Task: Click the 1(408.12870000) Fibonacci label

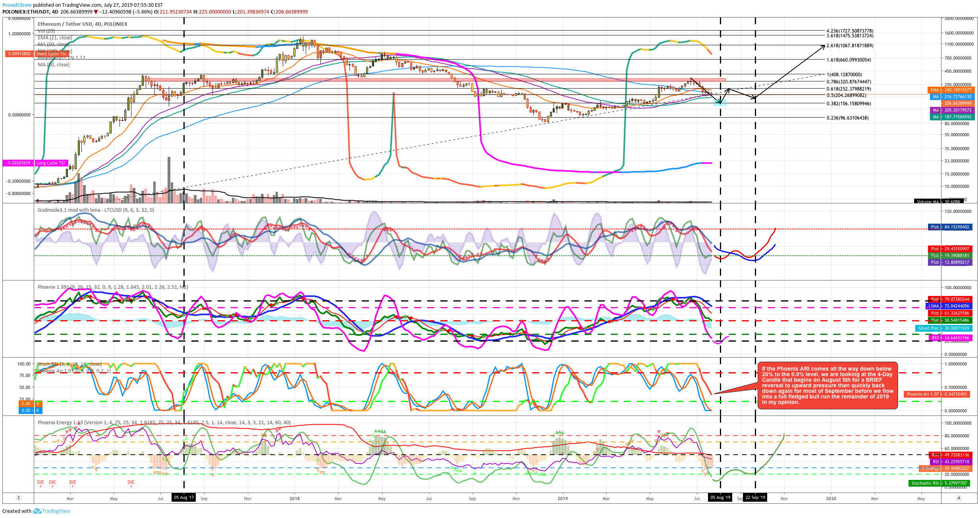Action: tap(844, 75)
